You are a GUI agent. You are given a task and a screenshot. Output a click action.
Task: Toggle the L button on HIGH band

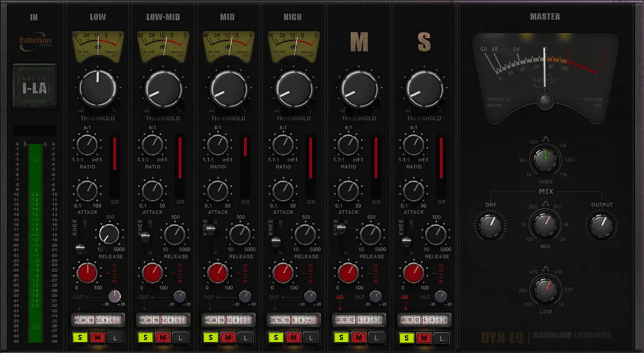(x=311, y=338)
